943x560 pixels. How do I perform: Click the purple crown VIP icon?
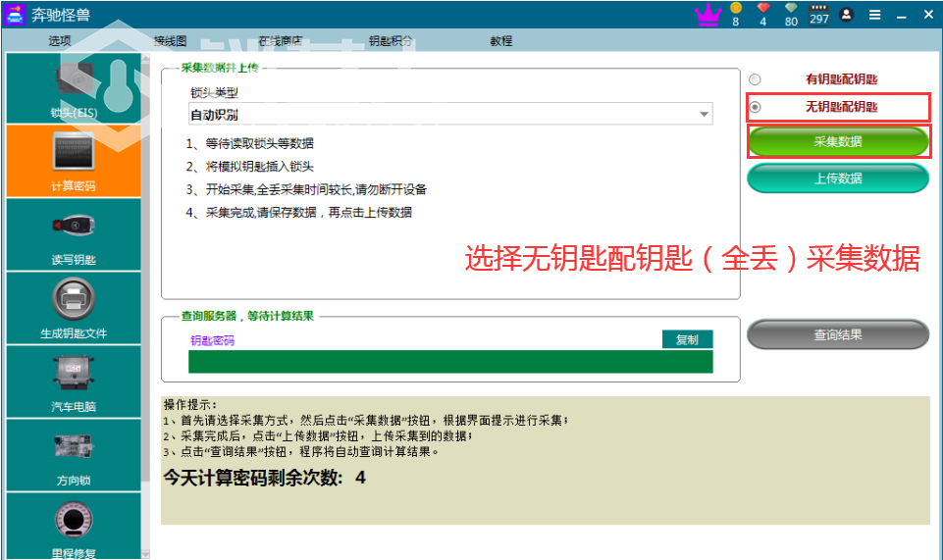pyautogui.click(x=707, y=15)
